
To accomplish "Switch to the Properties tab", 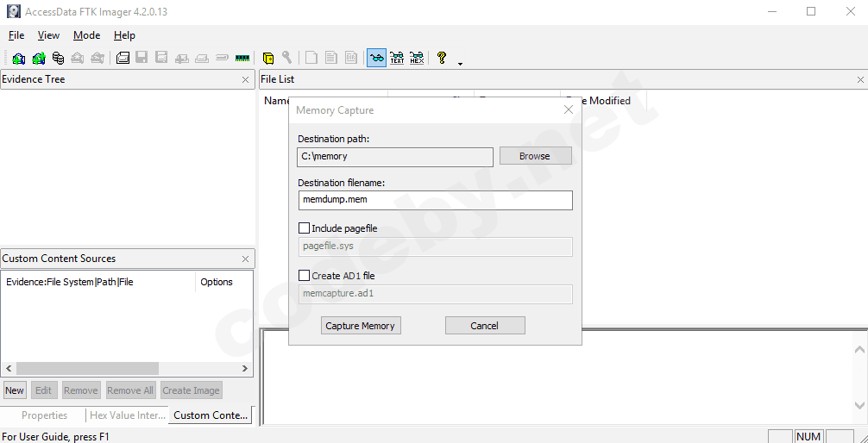I will (x=44, y=415).
